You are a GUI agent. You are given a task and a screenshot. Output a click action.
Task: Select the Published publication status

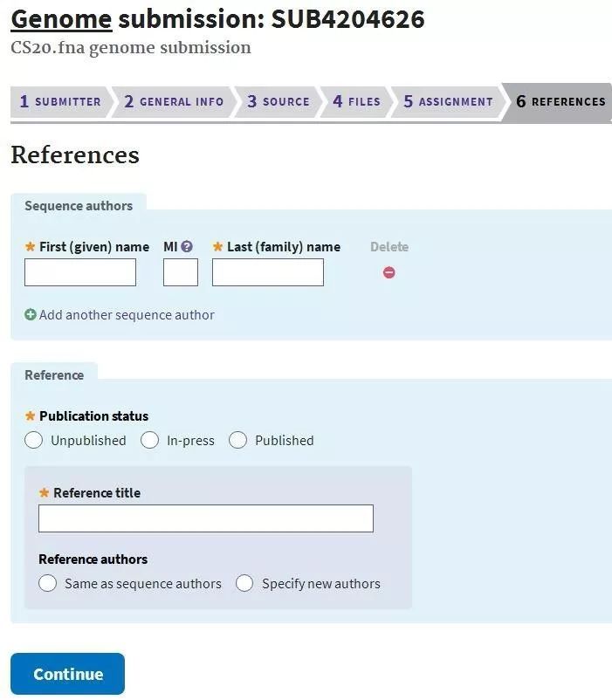pos(238,441)
